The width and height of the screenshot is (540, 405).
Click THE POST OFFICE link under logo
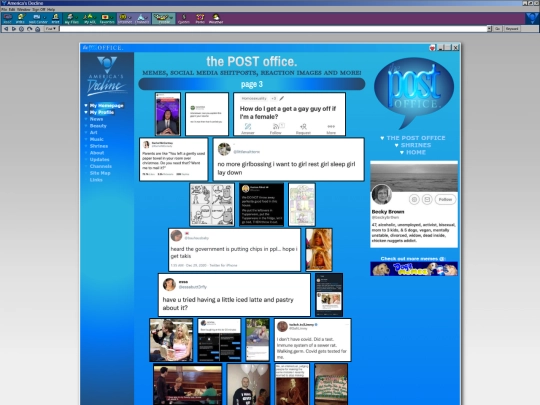pyautogui.click(x=416, y=138)
